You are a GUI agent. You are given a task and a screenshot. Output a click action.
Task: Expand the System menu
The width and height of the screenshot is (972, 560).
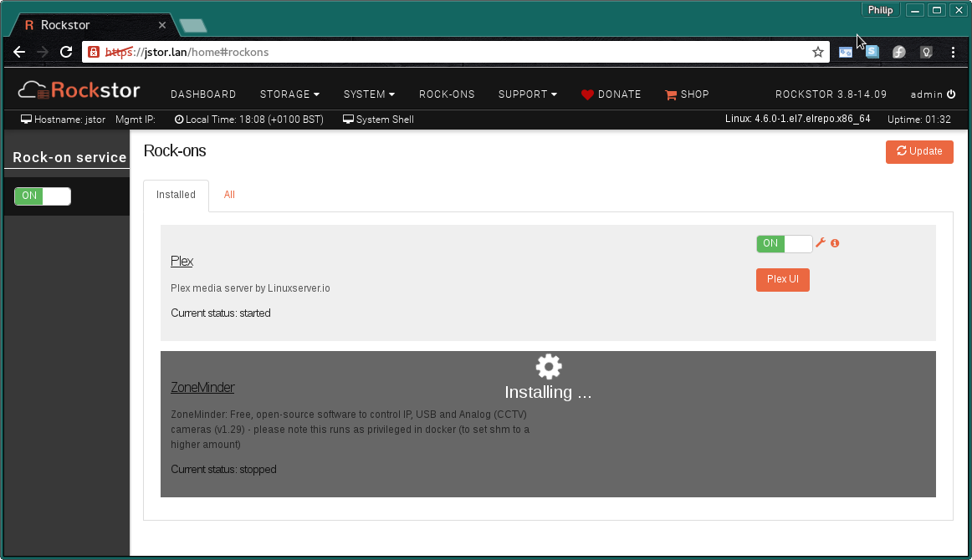coord(369,94)
